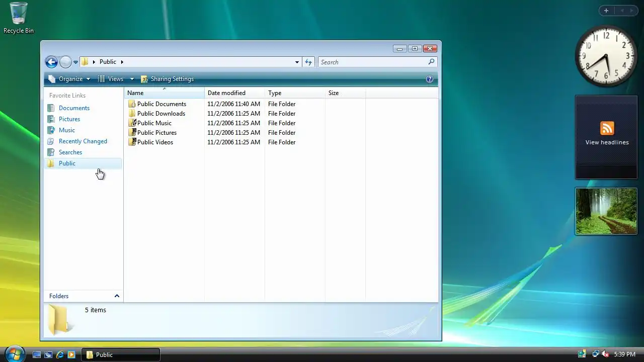
Task: Open Documents in Favorite Links
Action: click(x=74, y=108)
